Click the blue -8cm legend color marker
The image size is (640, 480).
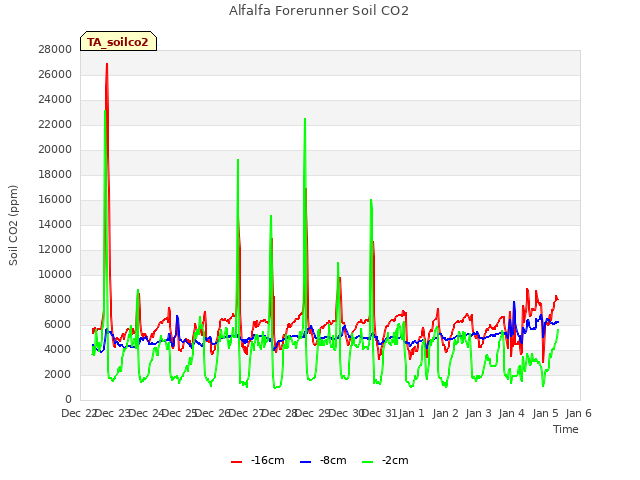305,462
